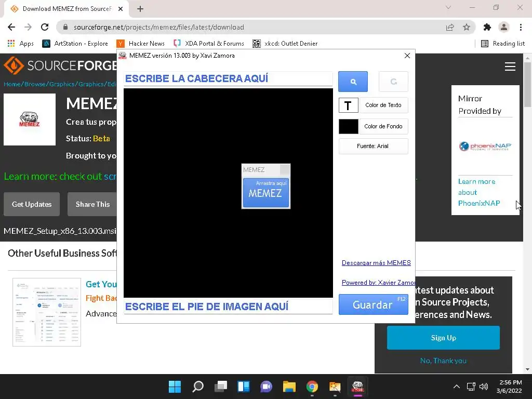Show hidden tray icons chevron
Viewport: 532px width, 399px height.
pyautogui.click(x=457, y=387)
